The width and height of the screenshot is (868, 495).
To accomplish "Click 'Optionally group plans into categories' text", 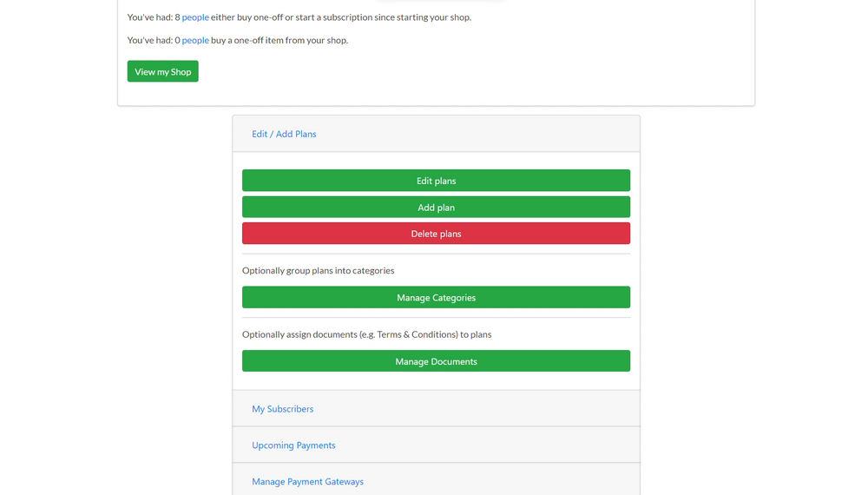I will tap(319, 270).
